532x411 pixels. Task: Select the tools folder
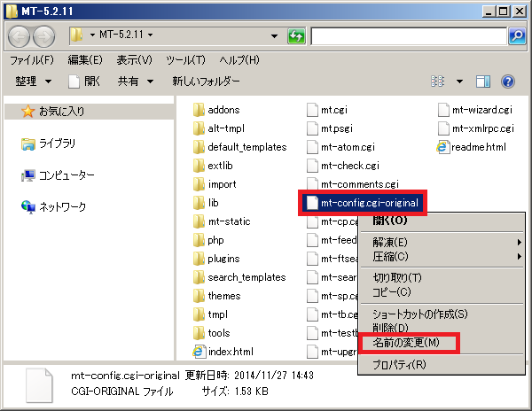[x=211, y=333]
